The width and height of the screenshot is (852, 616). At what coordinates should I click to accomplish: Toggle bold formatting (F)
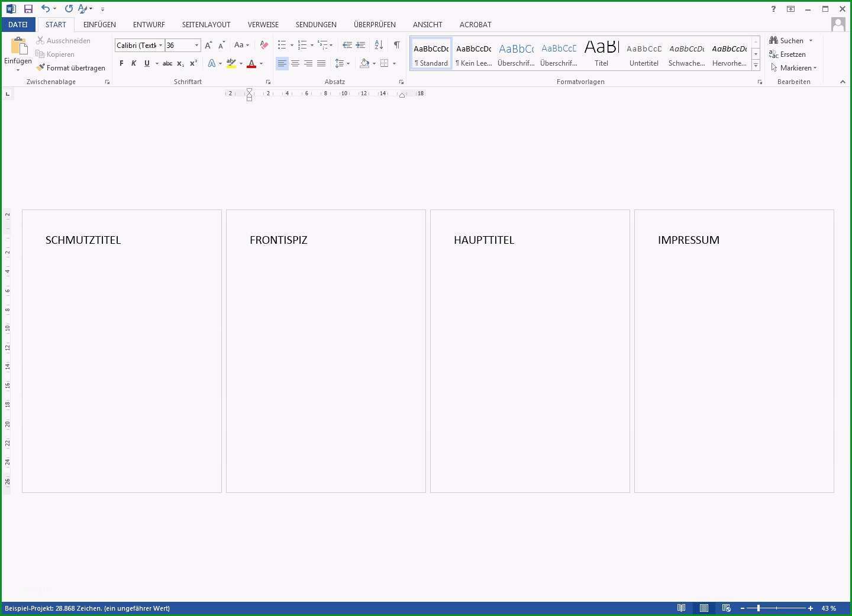click(121, 63)
